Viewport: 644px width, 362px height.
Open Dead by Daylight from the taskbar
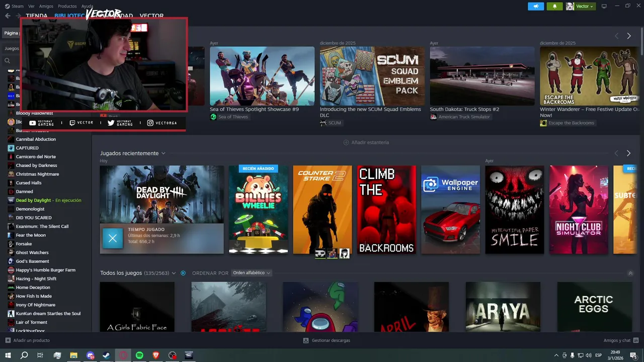click(x=189, y=355)
